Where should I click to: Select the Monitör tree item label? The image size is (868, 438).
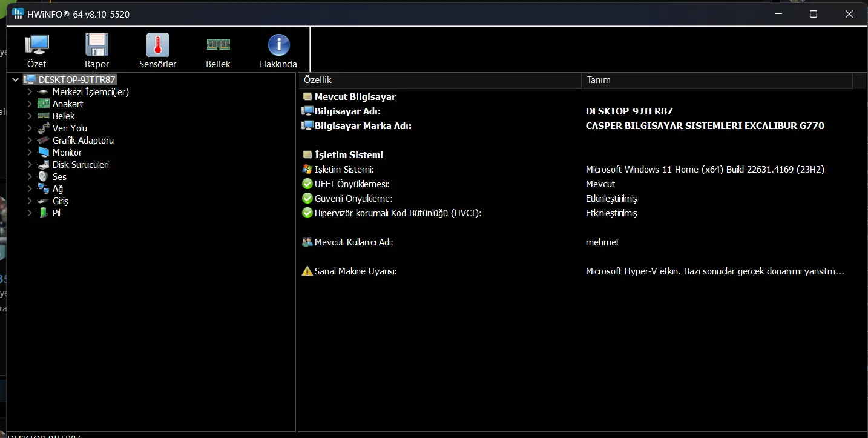(67, 153)
